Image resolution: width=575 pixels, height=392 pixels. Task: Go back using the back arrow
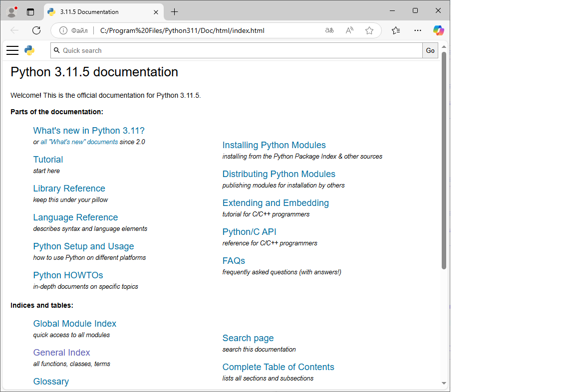pos(14,30)
